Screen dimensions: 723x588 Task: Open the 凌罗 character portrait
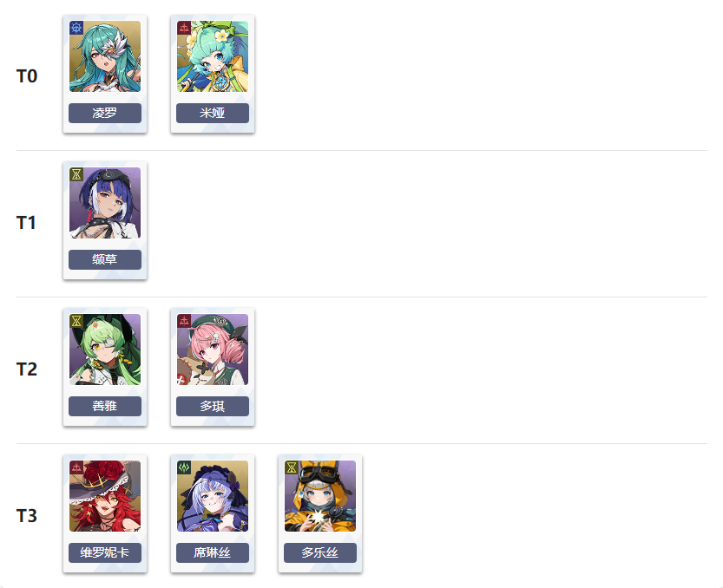click(105, 56)
